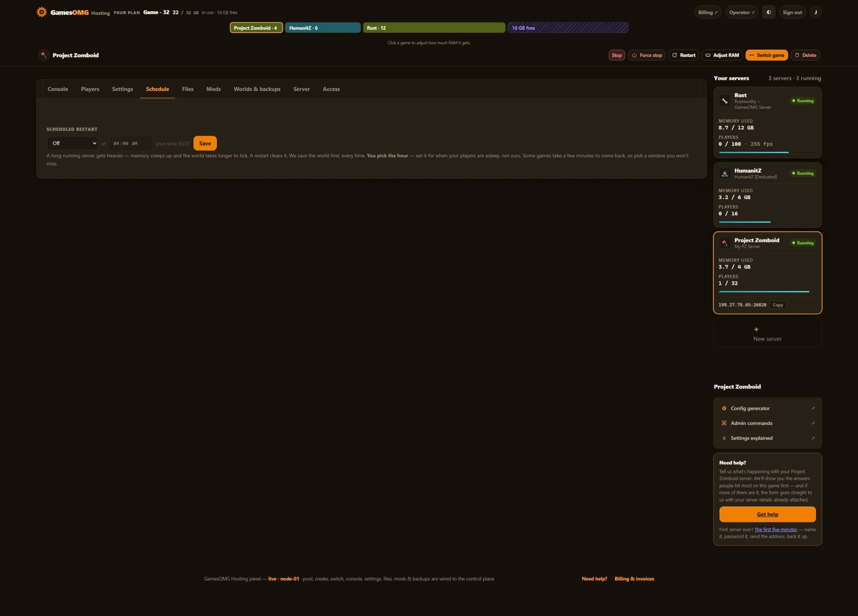The image size is (858, 616).
Task: Open the Admin commands link
Action: pos(767,423)
